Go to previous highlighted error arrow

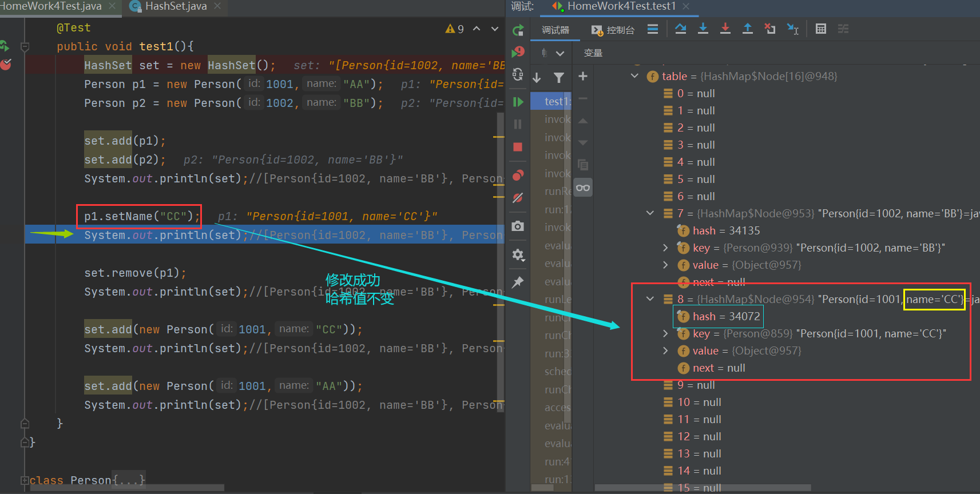click(477, 29)
